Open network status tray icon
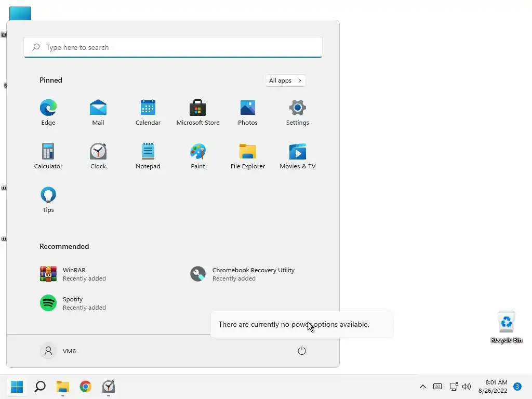Image resolution: width=532 pixels, height=399 pixels. [x=454, y=387]
